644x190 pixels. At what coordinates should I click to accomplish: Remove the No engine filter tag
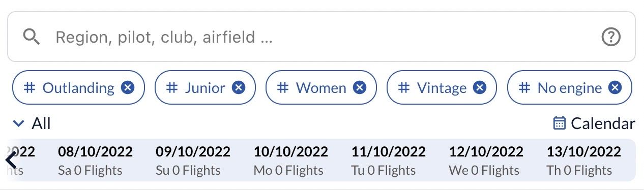coord(615,88)
